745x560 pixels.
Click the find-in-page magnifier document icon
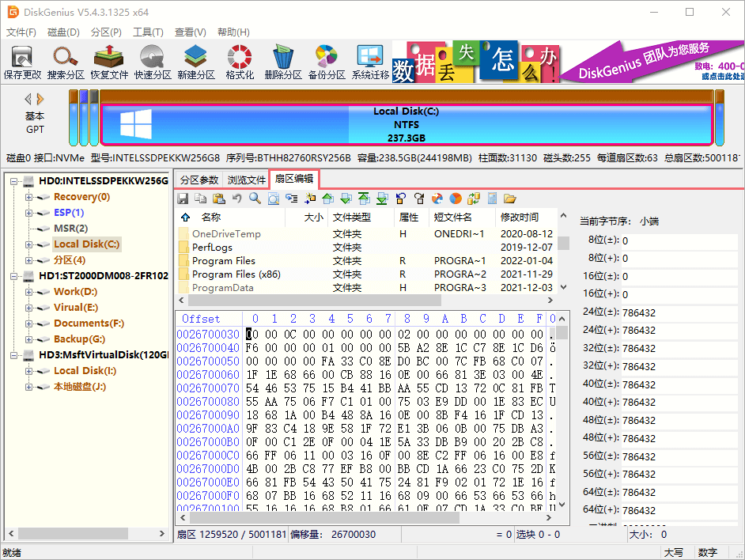pos(273,199)
